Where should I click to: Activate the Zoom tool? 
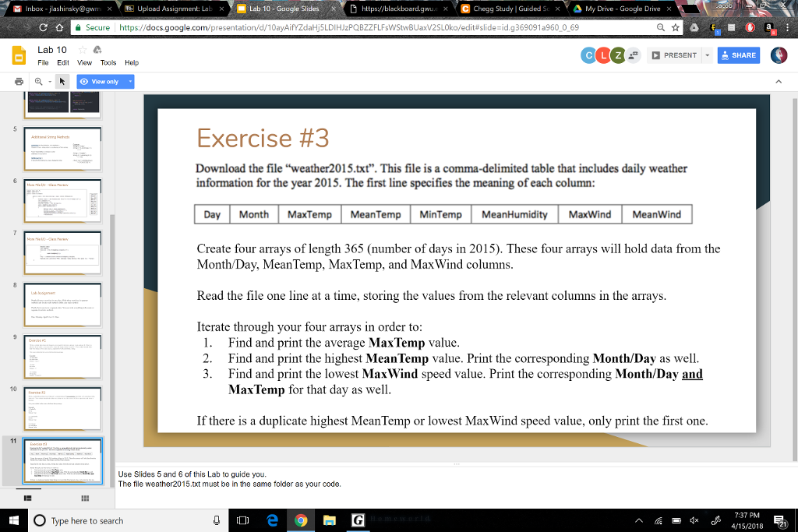point(39,81)
